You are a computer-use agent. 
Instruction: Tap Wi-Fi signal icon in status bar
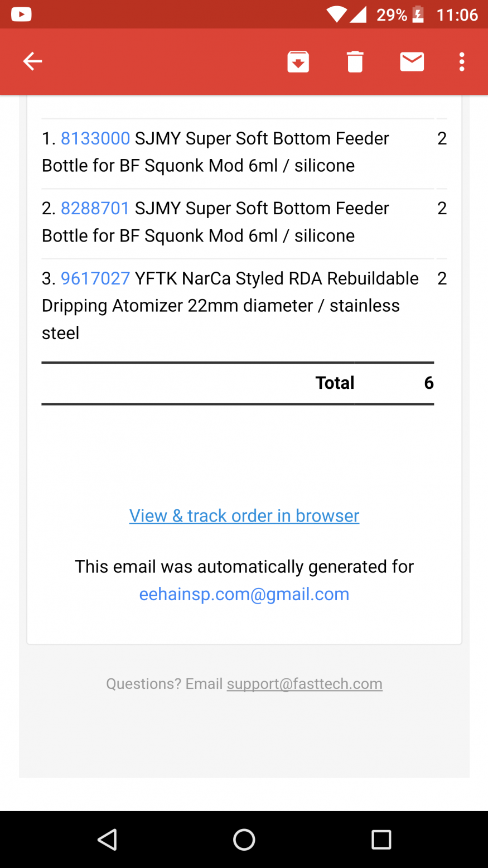[x=336, y=15]
